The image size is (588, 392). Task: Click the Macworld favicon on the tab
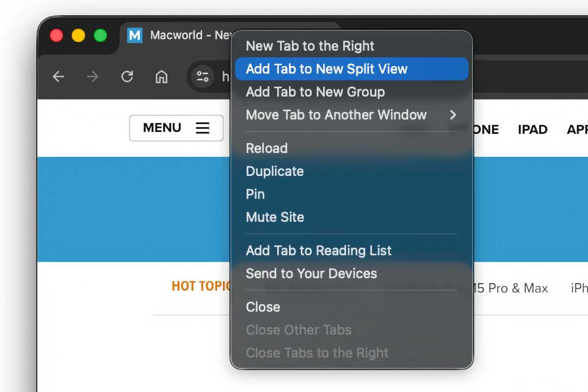tap(134, 35)
